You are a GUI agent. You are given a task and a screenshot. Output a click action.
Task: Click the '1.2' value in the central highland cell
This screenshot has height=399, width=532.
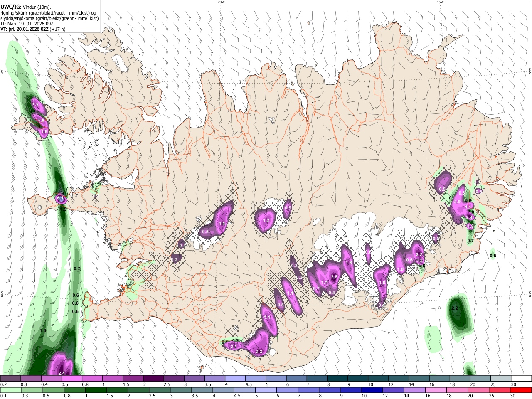pyautogui.click(x=266, y=220)
